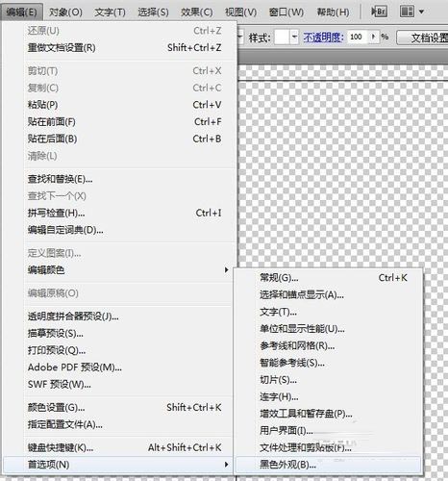The width and height of the screenshot is (448, 481).
Task: Open the 效果(C) menu
Action: pos(197,13)
